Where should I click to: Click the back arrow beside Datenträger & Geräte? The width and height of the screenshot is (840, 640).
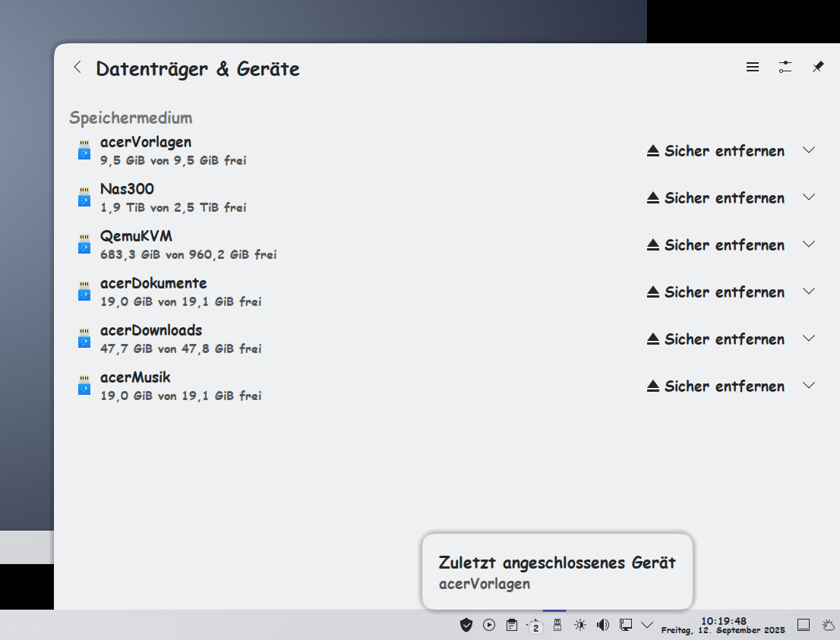point(77,68)
